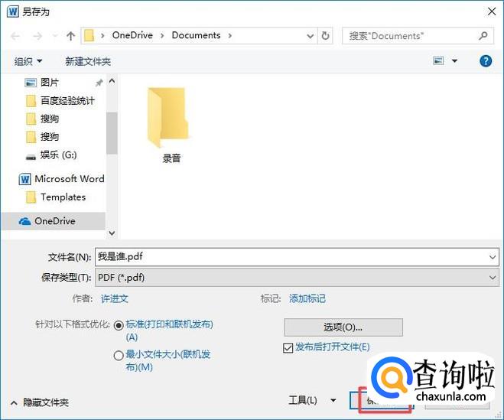This screenshot has width=504, height=420.
Task: Select 标准(打印和联机发布) radio button
Action: pyautogui.click(x=119, y=325)
